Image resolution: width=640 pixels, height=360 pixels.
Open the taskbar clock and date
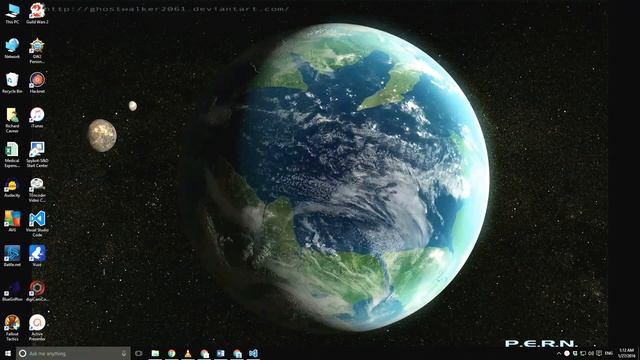626,353
